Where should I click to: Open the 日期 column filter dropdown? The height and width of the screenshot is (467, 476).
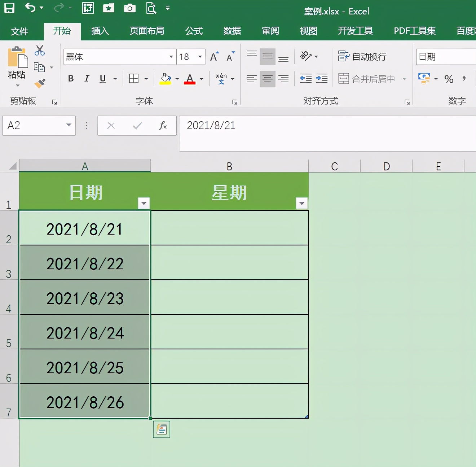144,204
